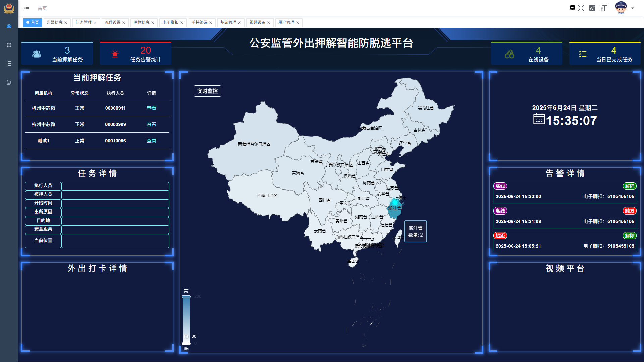Expand the 浙江省 map info popup
This screenshot has height=362, width=644.
tap(415, 231)
